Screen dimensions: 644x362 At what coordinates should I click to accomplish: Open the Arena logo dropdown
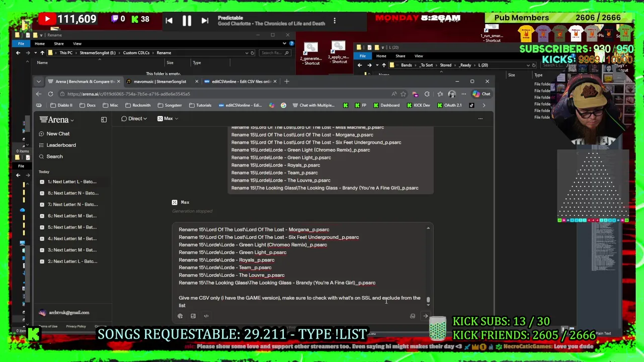(x=57, y=120)
